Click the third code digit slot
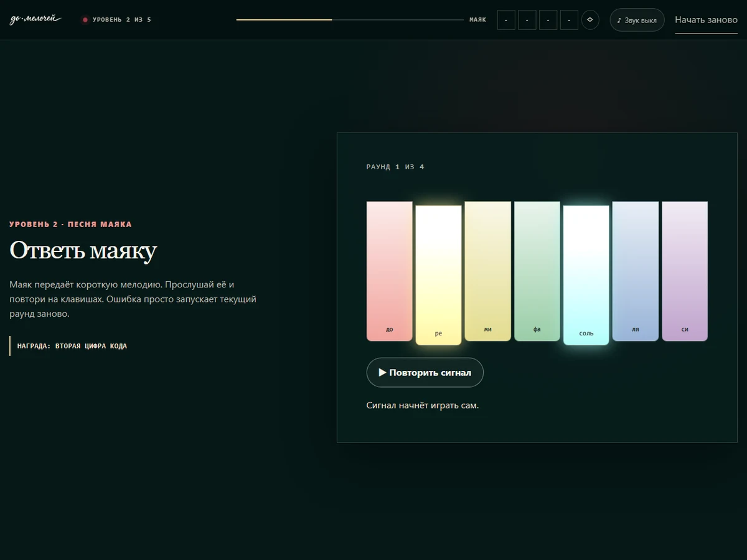Image resolution: width=747 pixels, height=560 pixels. click(x=548, y=20)
